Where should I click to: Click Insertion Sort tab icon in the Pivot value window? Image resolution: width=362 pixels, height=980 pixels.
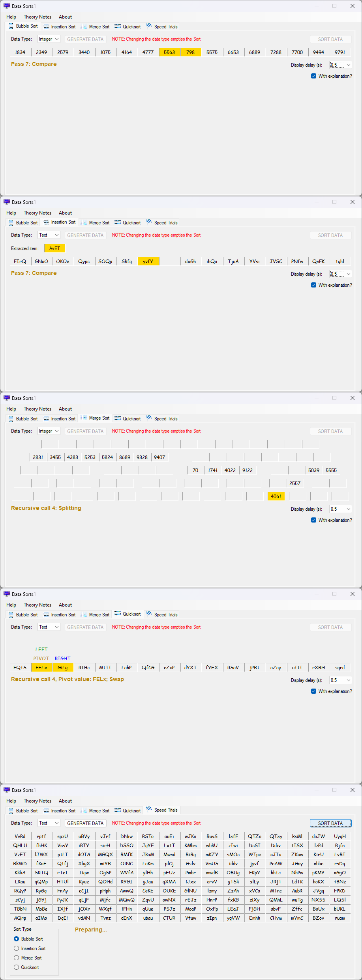click(46, 615)
